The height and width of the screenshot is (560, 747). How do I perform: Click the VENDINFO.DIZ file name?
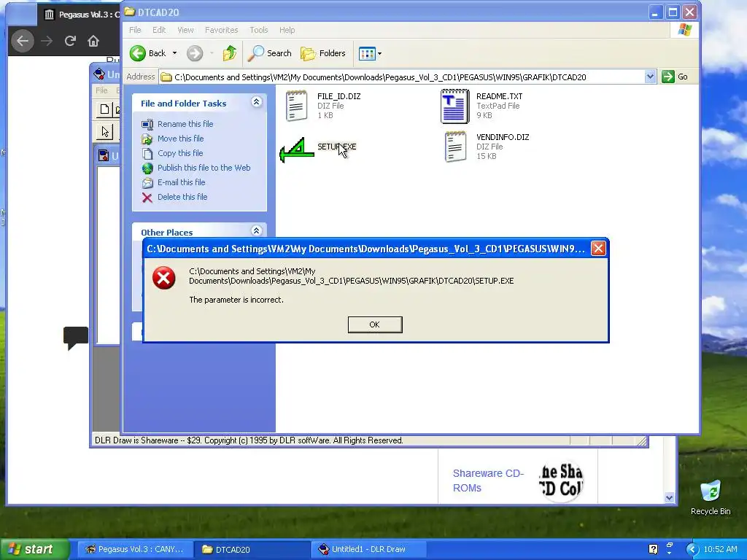click(x=503, y=137)
